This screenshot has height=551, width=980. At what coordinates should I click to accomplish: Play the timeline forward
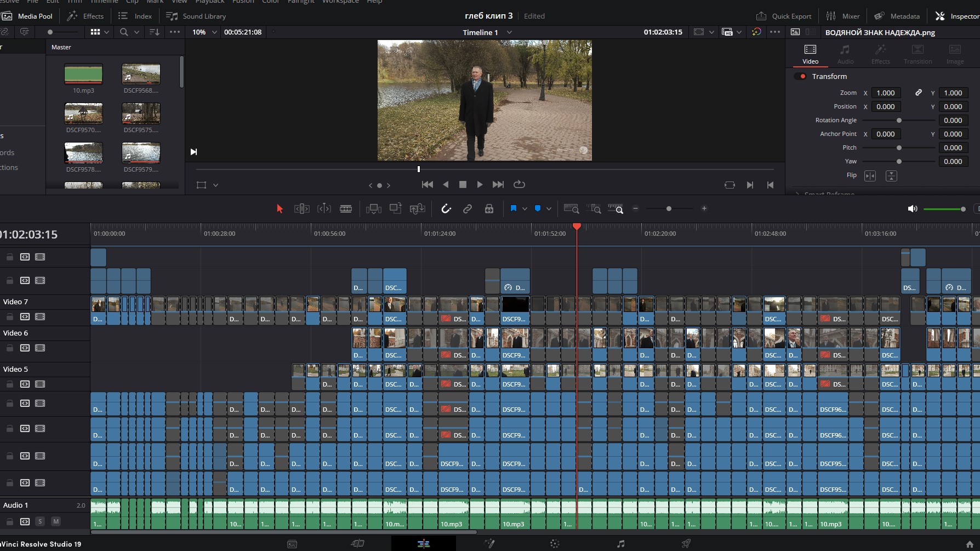click(480, 184)
